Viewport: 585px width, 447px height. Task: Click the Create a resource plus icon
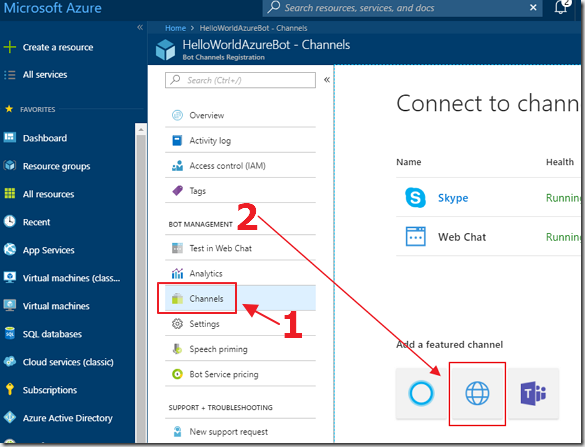tap(10, 47)
